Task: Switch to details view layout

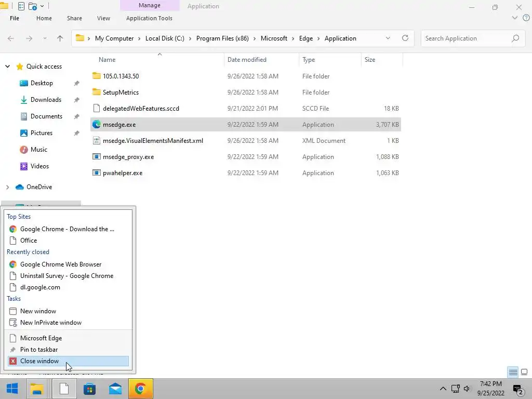Action: pyautogui.click(x=513, y=372)
